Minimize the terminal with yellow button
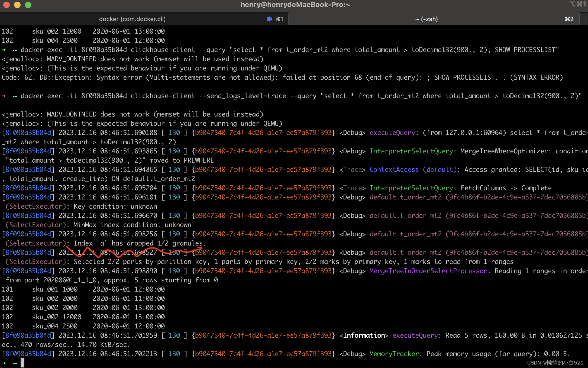Screen dimensions: 588x368 17,5
